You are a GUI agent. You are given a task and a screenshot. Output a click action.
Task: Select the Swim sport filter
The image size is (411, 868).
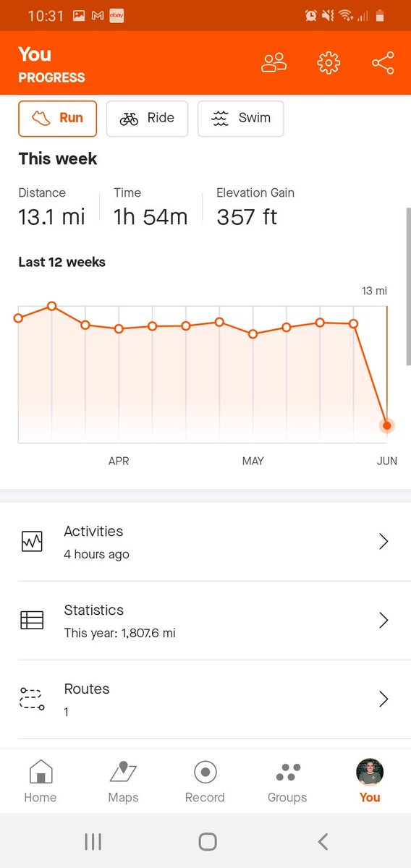point(241,119)
